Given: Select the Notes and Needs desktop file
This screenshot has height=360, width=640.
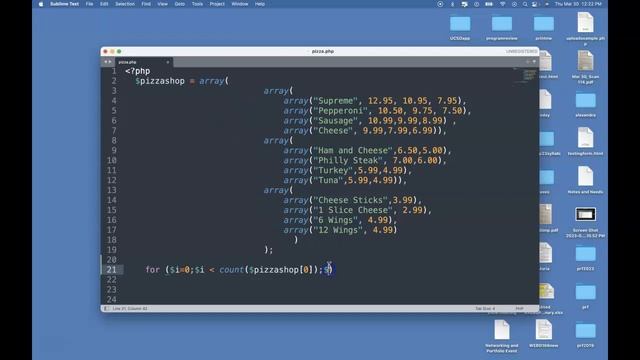Looking at the screenshot, I should click(585, 180).
